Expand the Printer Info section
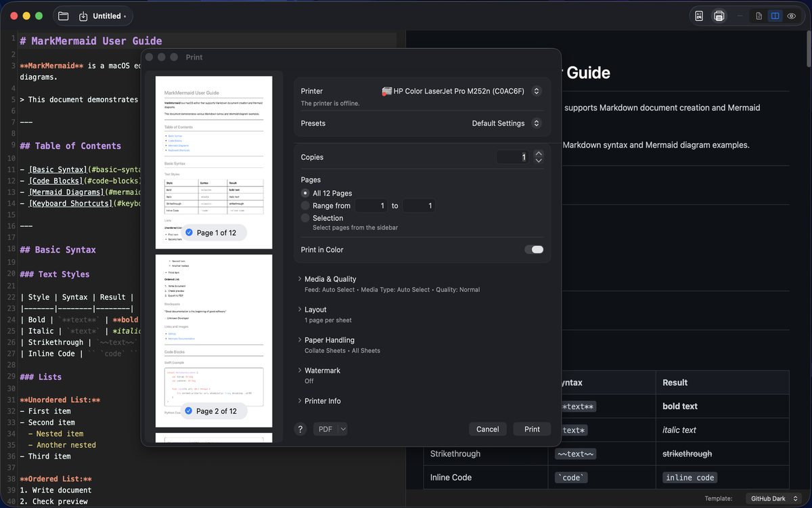This screenshot has height=508, width=812. 300,401
